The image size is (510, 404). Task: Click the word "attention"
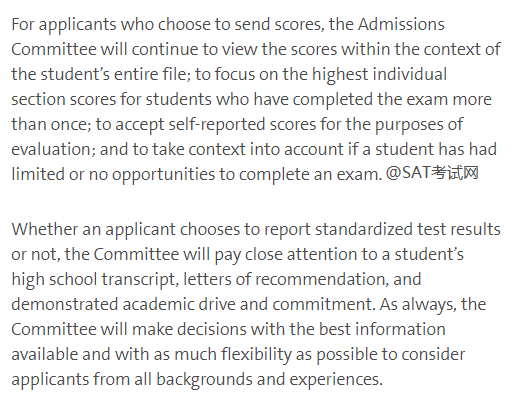tap(322, 254)
